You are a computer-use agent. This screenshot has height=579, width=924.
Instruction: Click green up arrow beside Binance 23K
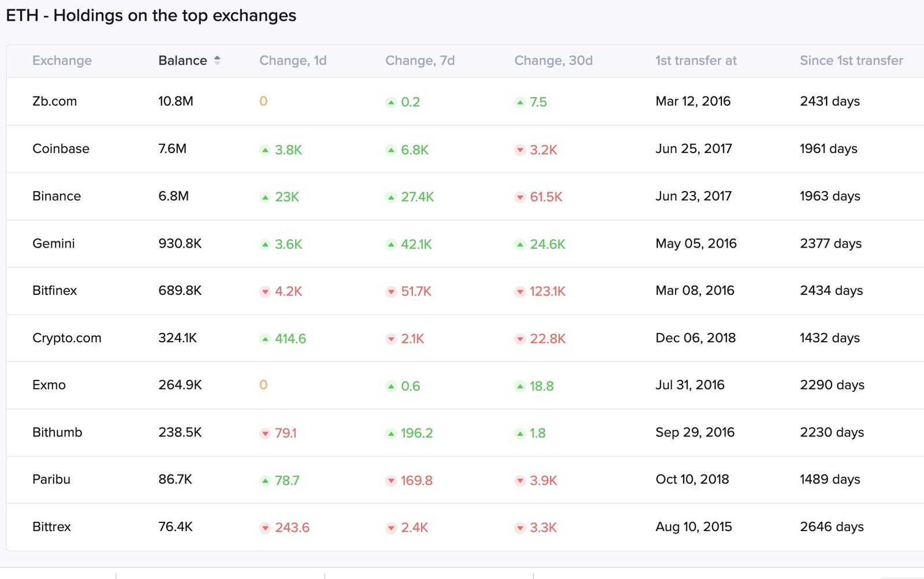point(265,197)
